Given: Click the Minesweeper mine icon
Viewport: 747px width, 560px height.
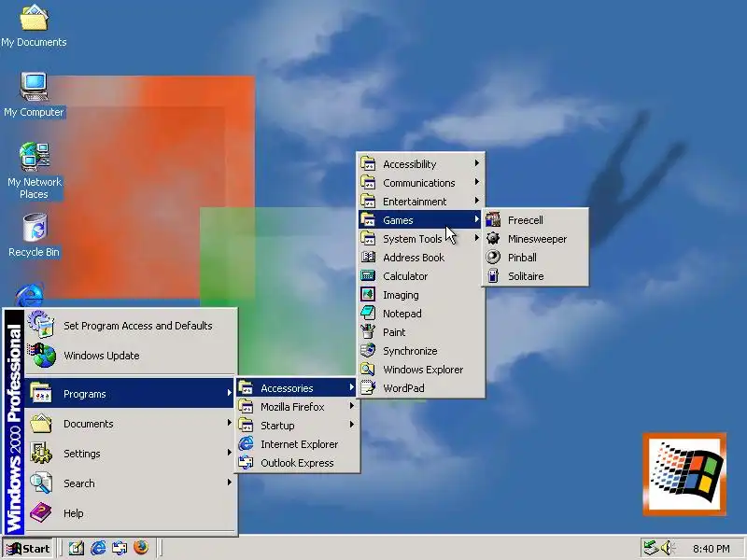Looking at the screenshot, I should coord(493,239).
